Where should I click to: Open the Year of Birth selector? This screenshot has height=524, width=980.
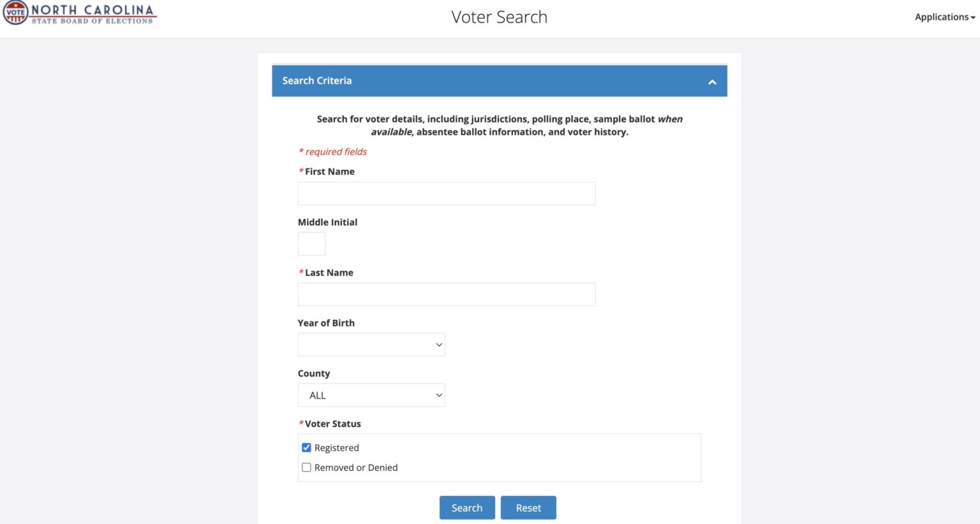371,345
